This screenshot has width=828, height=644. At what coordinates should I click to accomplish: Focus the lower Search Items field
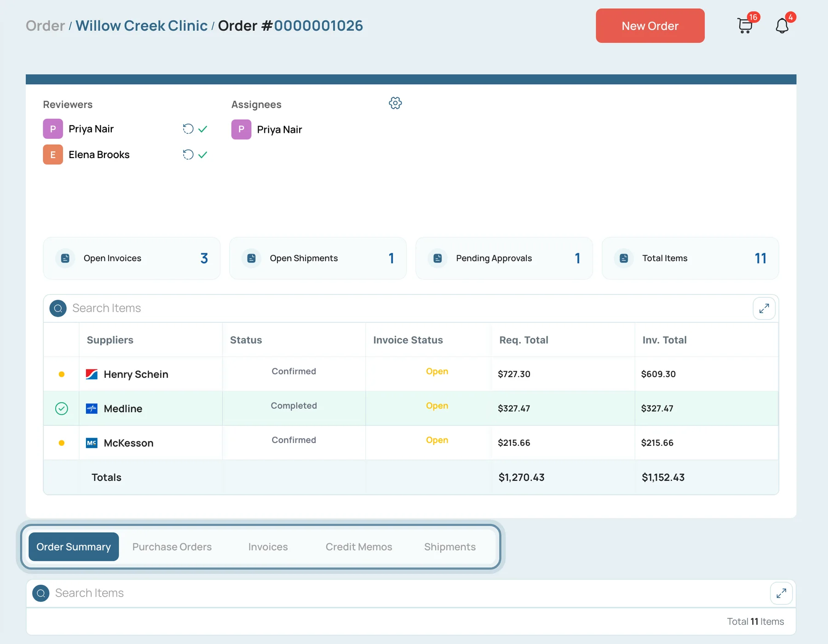pos(409,593)
